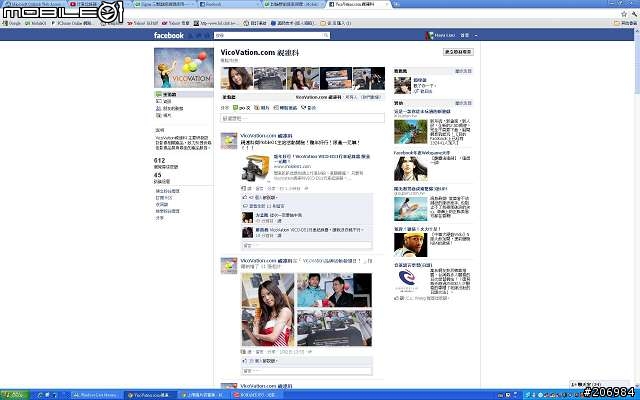The height and width of the screenshot is (400, 640).
Task: Click the comment box under first post
Action: [x=307, y=245]
